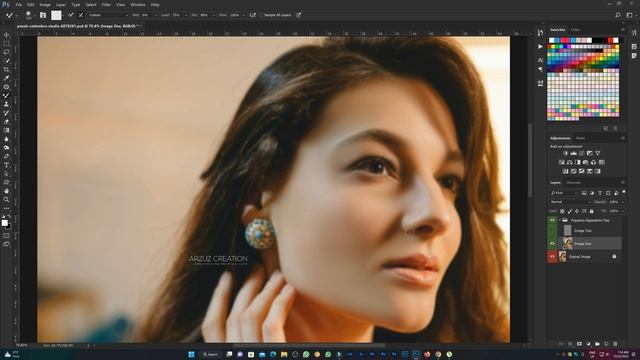Select the Hand tool
This screenshot has width=640, height=360.
(x=6, y=191)
